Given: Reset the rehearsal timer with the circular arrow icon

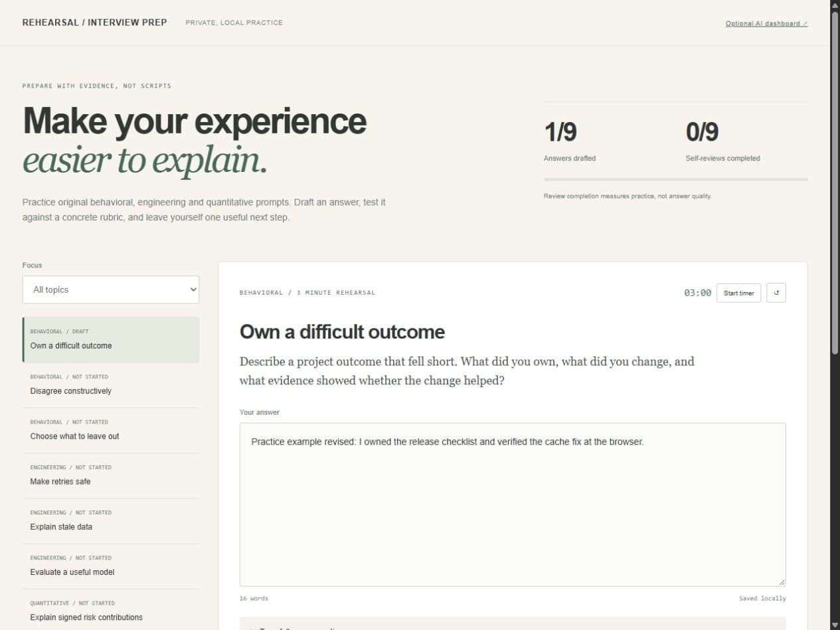Looking at the screenshot, I should [x=776, y=293].
